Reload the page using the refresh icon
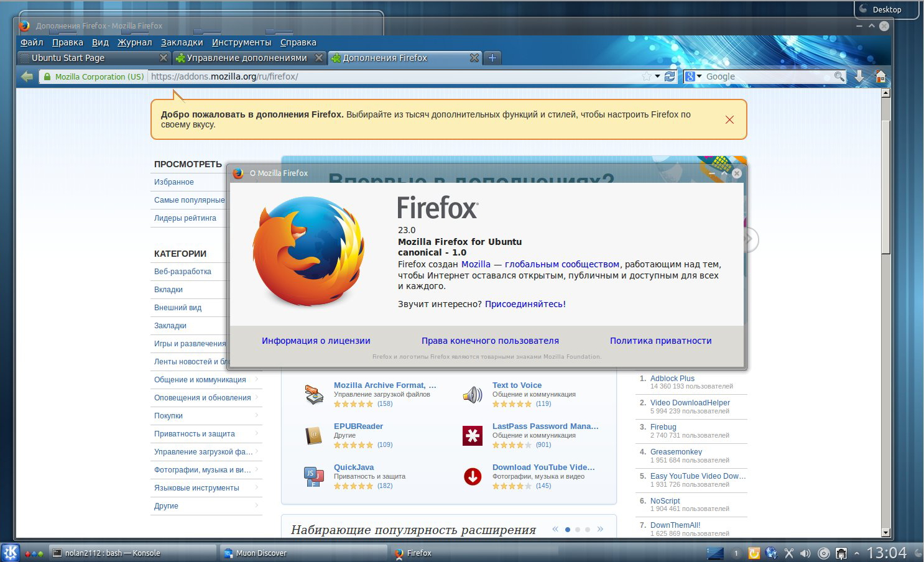Image resolution: width=924 pixels, height=562 pixels. coord(670,76)
